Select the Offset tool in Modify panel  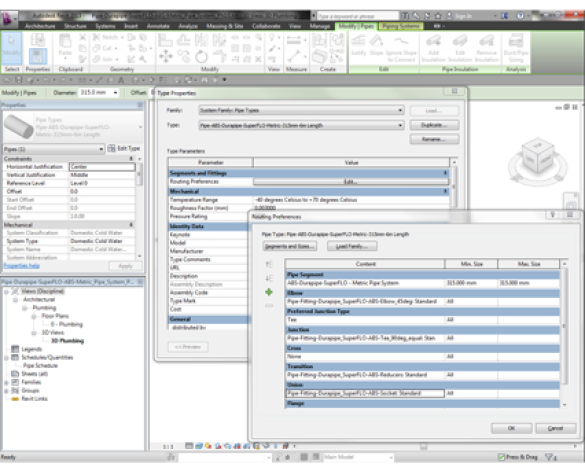183,39
